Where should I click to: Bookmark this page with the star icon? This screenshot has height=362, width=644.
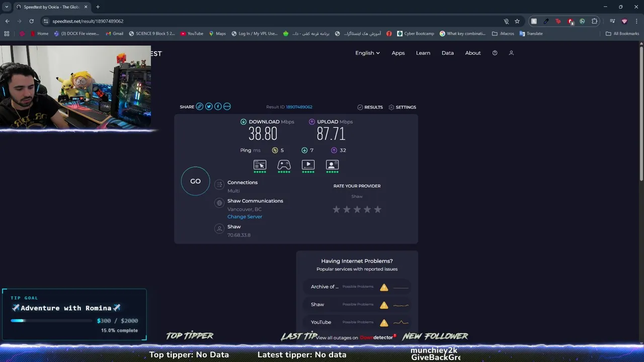coord(517,21)
